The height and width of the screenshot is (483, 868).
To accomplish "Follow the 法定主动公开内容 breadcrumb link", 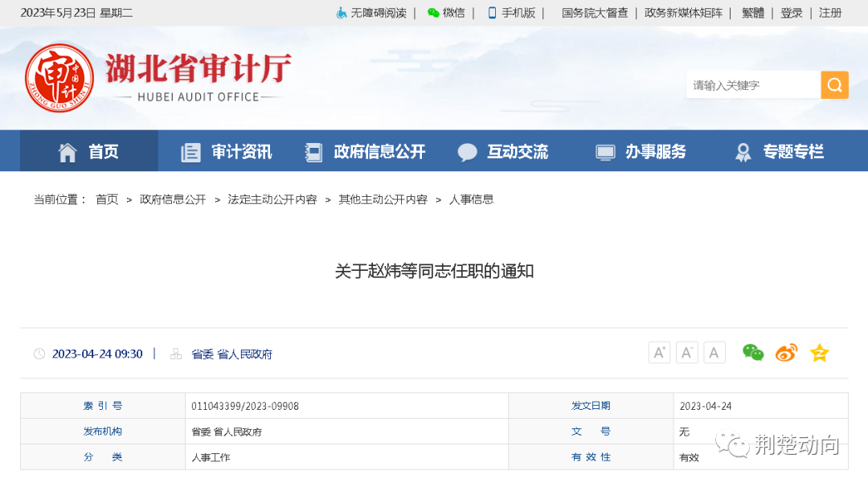I will 272,199.
